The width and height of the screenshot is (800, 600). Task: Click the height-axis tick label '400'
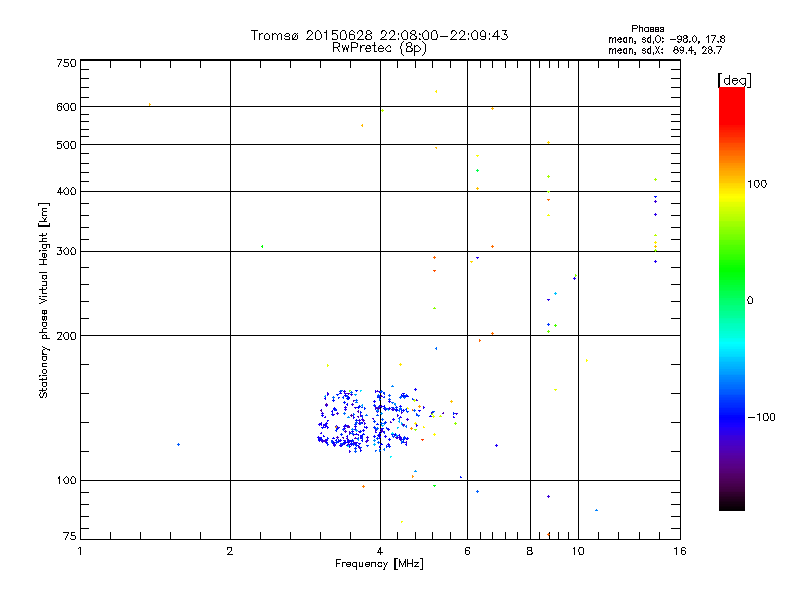66,191
